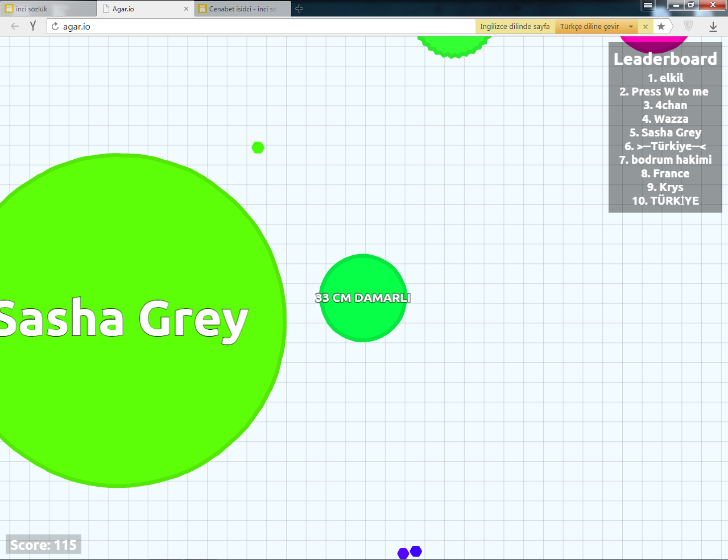Click leaderboard entry Press W to me

click(x=664, y=92)
